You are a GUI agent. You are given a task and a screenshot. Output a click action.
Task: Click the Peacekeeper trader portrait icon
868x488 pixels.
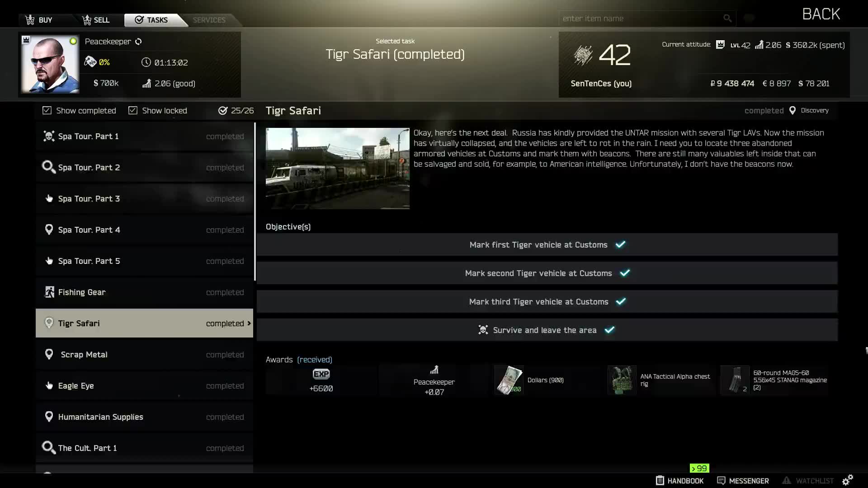pos(49,64)
